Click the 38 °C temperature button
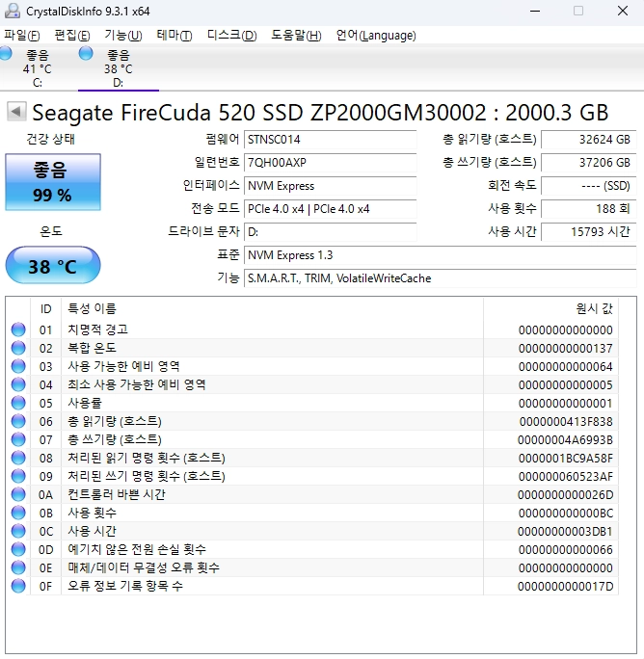Image resolution: width=644 pixels, height=659 pixels. pyautogui.click(x=53, y=266)
